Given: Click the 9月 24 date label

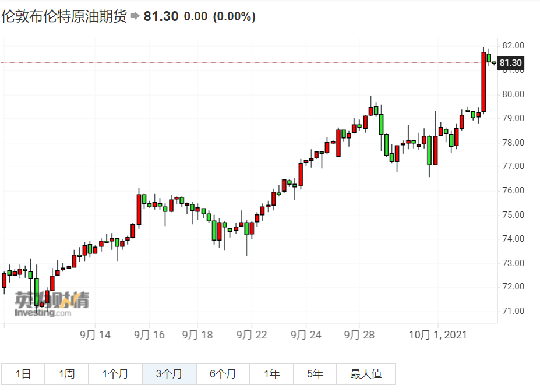Looking at the screenshot, I should click(306, 335).
